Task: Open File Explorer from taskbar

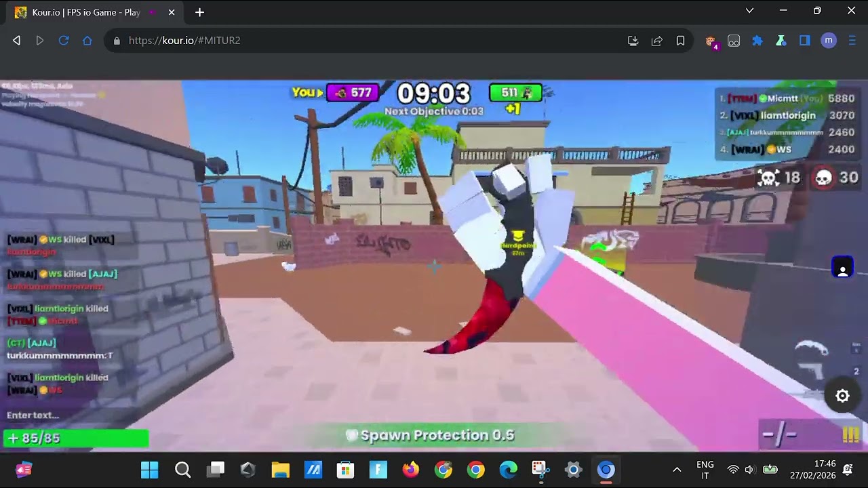Action: coord(280,470)
